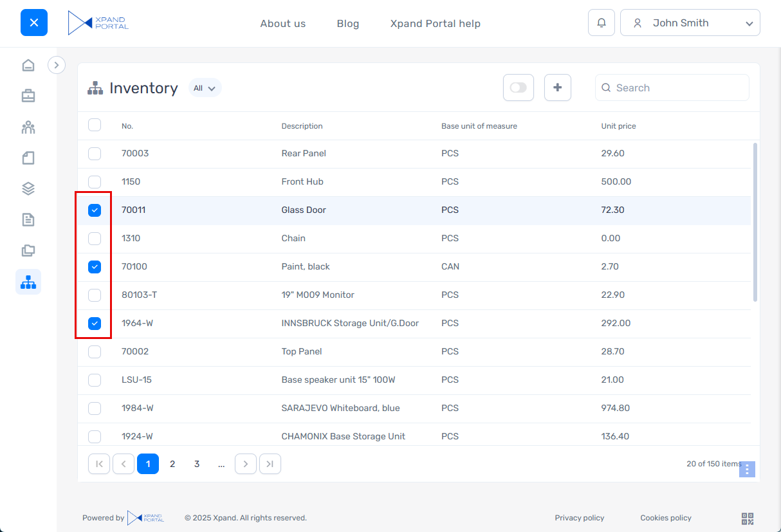This screenshot has width=781, height=532.
Task: Open the briefcase icon in sidebar
Action: click(28, 96)
